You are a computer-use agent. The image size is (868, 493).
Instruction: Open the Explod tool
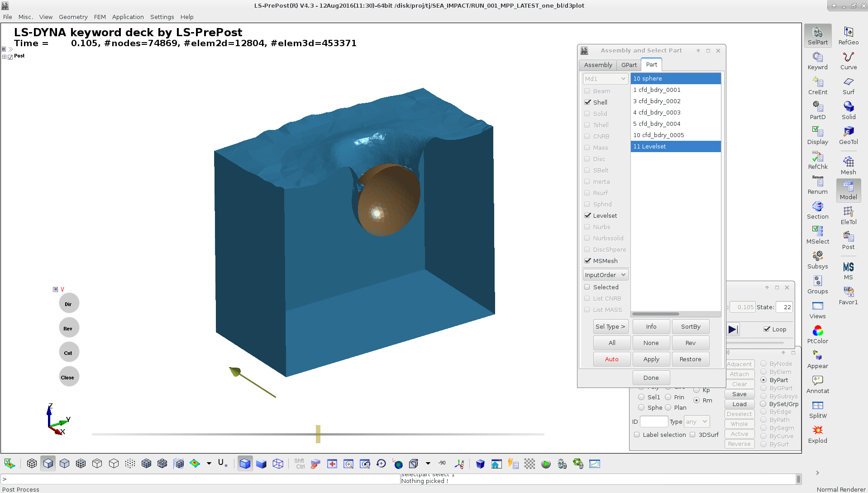click(817, 434)
